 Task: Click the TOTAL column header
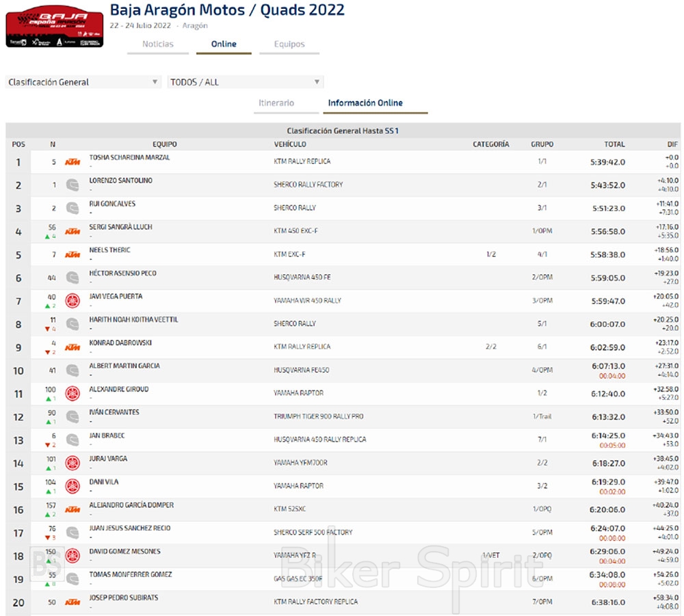pyautogui.click(x=614, y=144)
